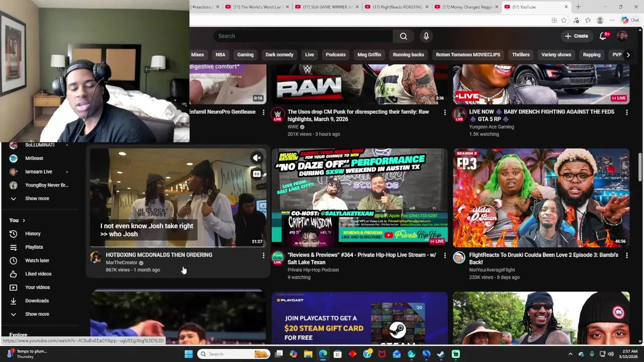Open more options for BABY DRENCH live stream
Image resolution: width=644 pixels, height=362 pixels.
pos(626,113)
